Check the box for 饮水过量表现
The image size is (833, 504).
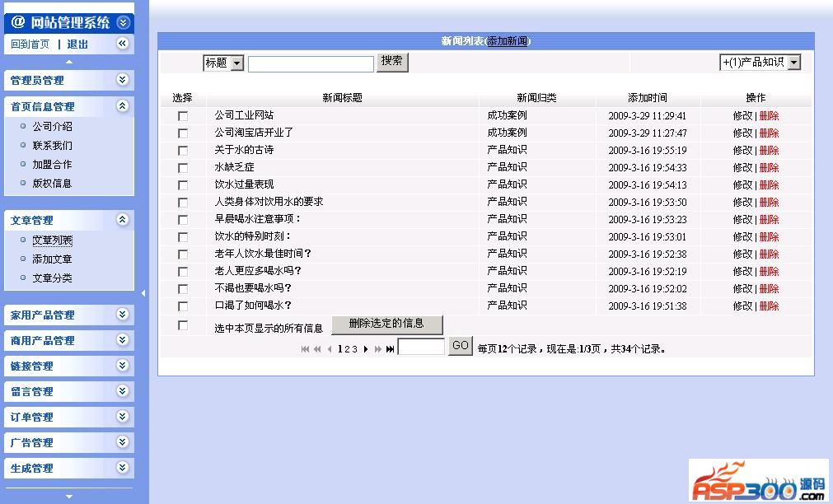183,185
